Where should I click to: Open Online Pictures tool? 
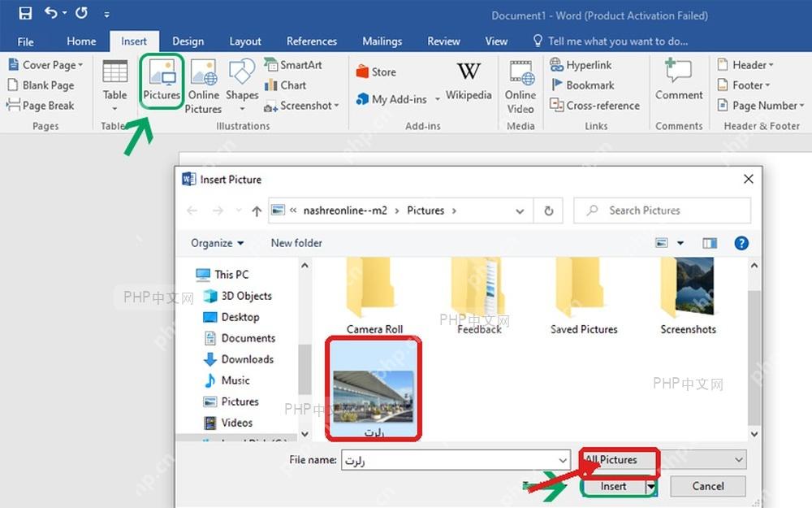click(203, 86)
